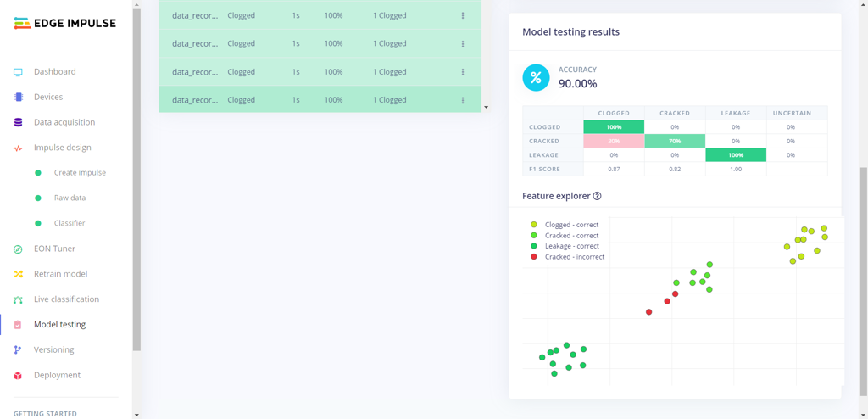
Task: Open the three-dot menu for the last Clogged row
Action: coord(463,100)
